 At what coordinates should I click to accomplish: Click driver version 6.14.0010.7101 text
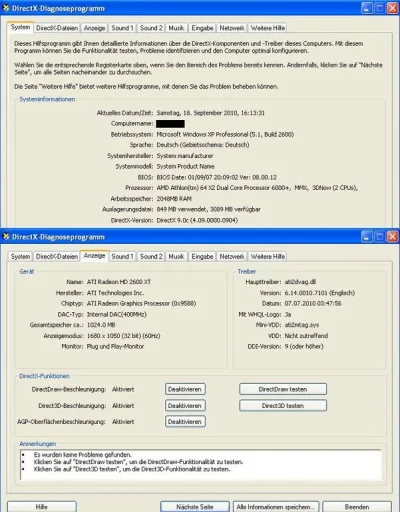[320, 293]
